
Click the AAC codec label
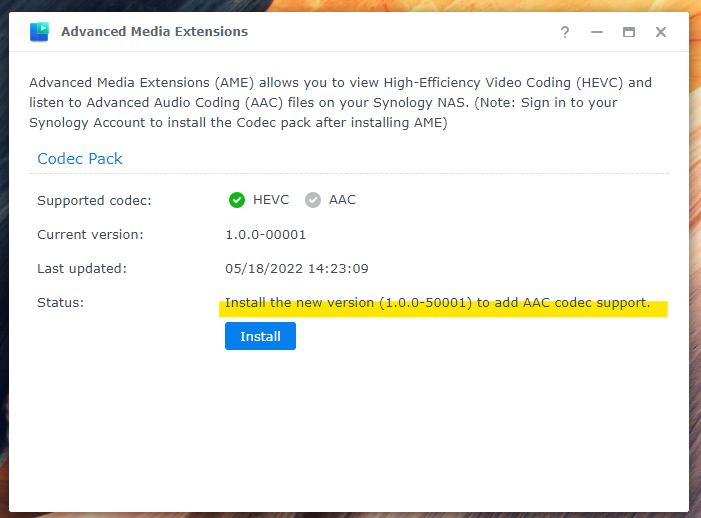[x=342, y=200]
